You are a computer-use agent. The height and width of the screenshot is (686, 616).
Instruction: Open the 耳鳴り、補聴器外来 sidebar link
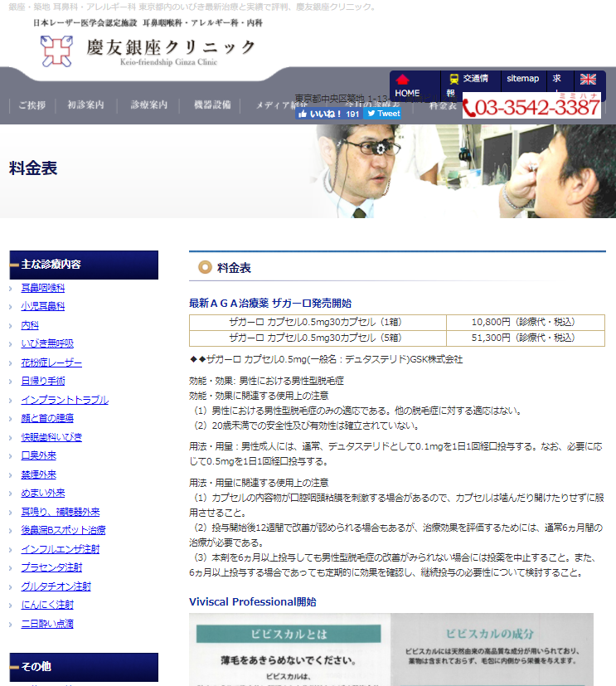coord(61,512)
